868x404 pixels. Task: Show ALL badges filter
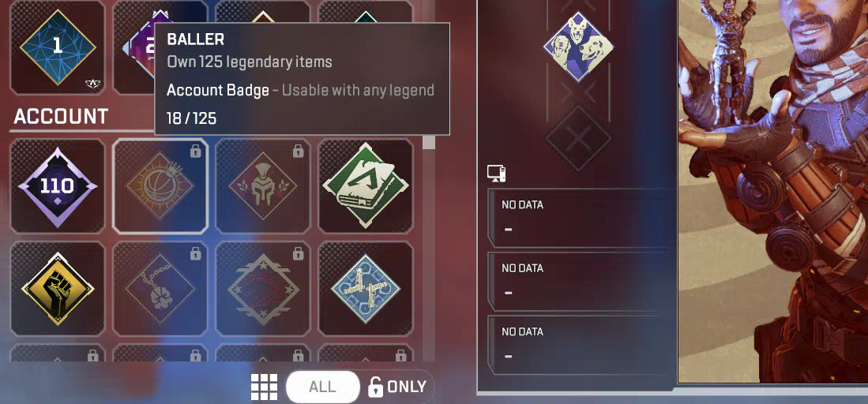point(322,387)
